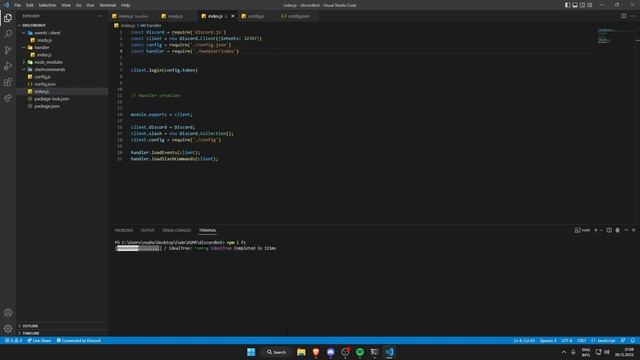Open config.json in the explorer tree

click(62, 84)
